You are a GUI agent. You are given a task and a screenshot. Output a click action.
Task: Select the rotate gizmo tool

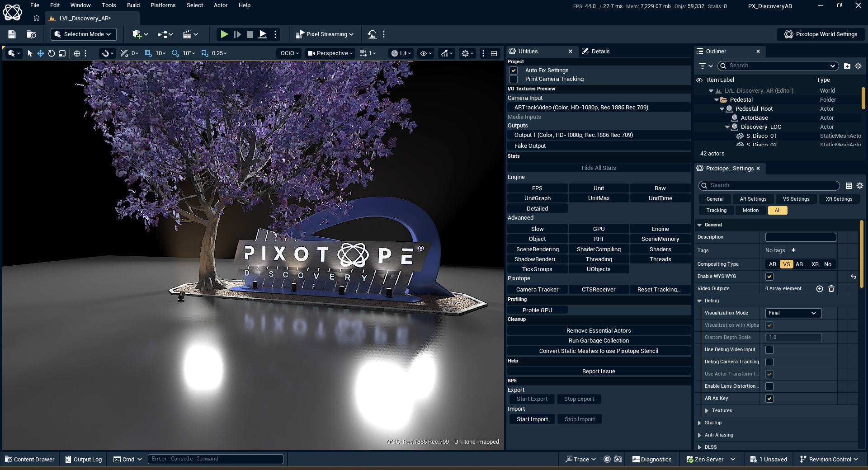pyautogui.click(x=52, y=53)
